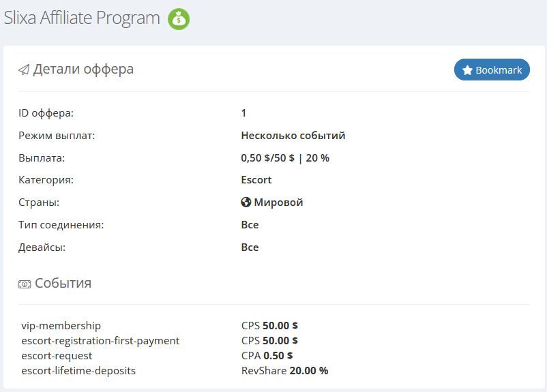
Task: Click the Все value for Девайсы
Action: 250,247
